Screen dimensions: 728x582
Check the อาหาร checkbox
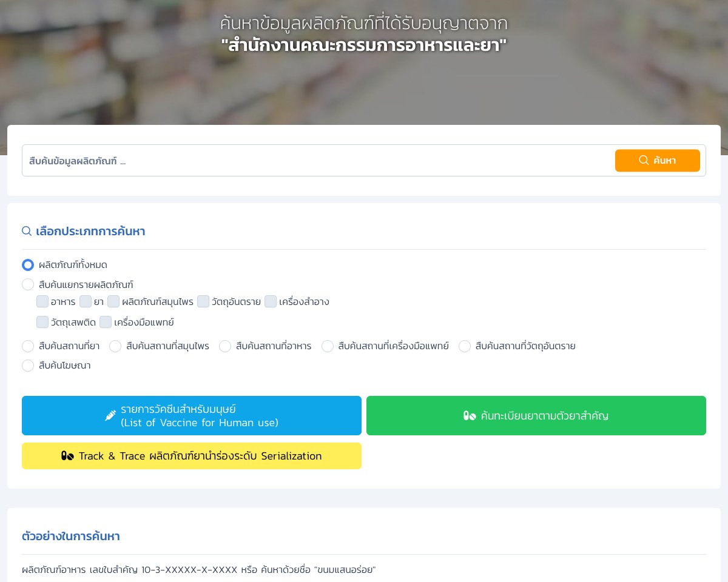tap(42, 301)
